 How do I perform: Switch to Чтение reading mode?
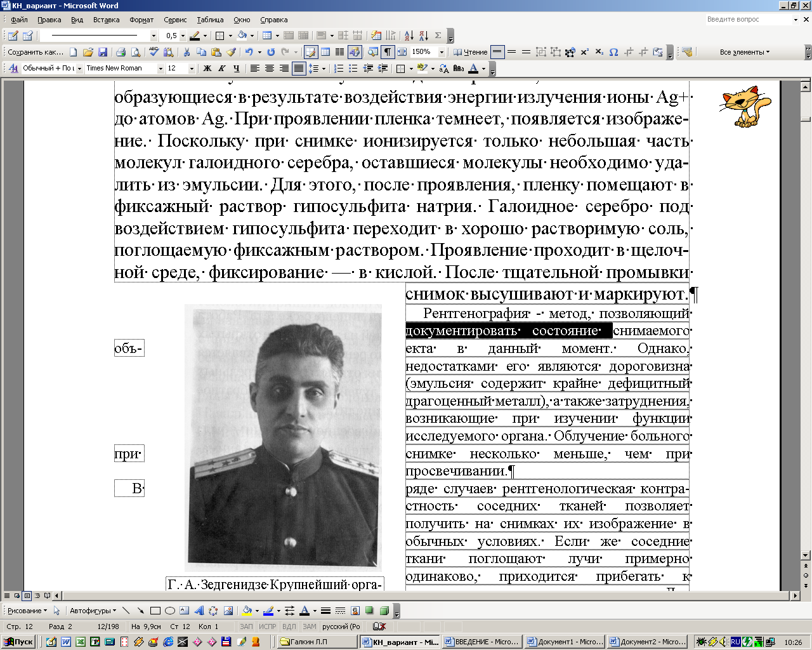[470, 52]
